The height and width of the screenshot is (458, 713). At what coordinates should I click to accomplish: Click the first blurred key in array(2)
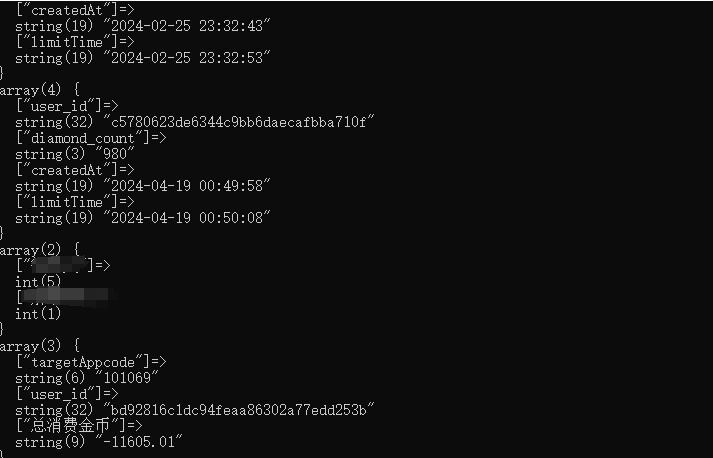click(x=59, y=265)
